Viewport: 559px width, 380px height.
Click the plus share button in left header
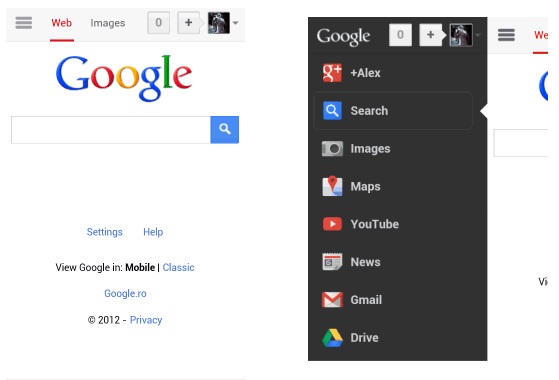[x=189, y=23]
